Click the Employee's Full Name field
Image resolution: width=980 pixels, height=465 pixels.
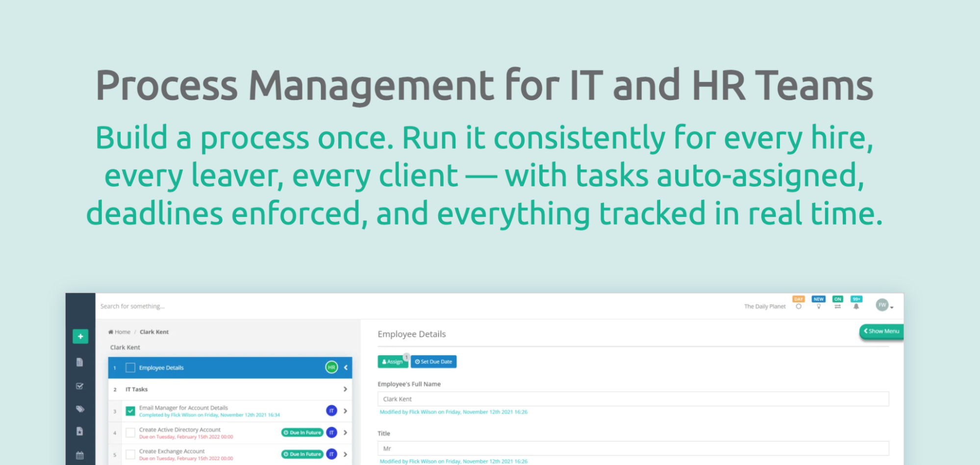click(x=633, y=399)
